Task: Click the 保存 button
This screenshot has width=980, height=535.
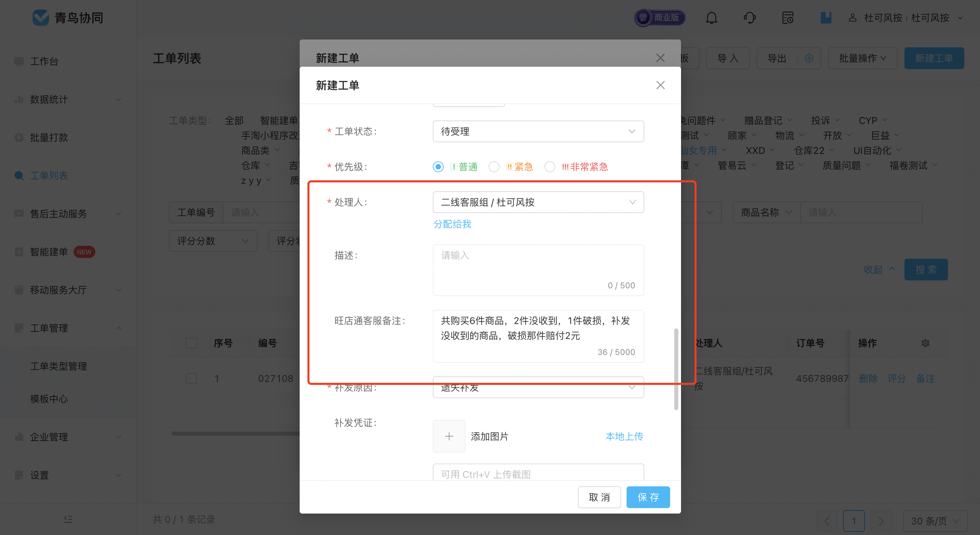Action: click(648, 497)
